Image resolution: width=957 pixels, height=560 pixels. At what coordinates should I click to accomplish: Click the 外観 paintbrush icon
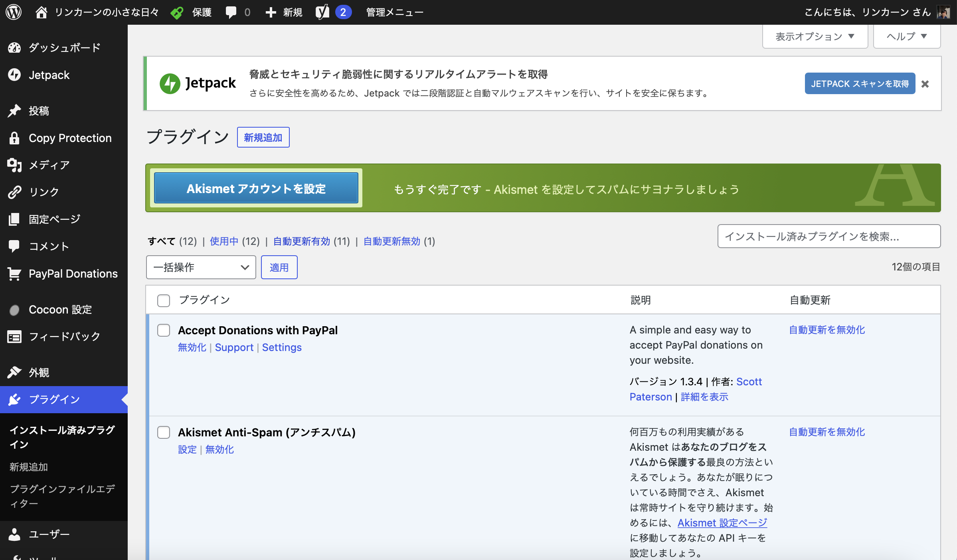14,373
